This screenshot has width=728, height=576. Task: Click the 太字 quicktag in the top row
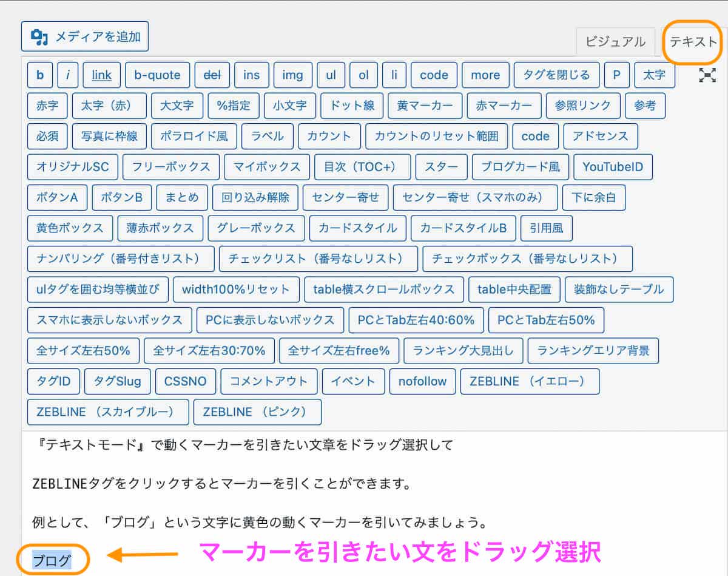point(655,75)
